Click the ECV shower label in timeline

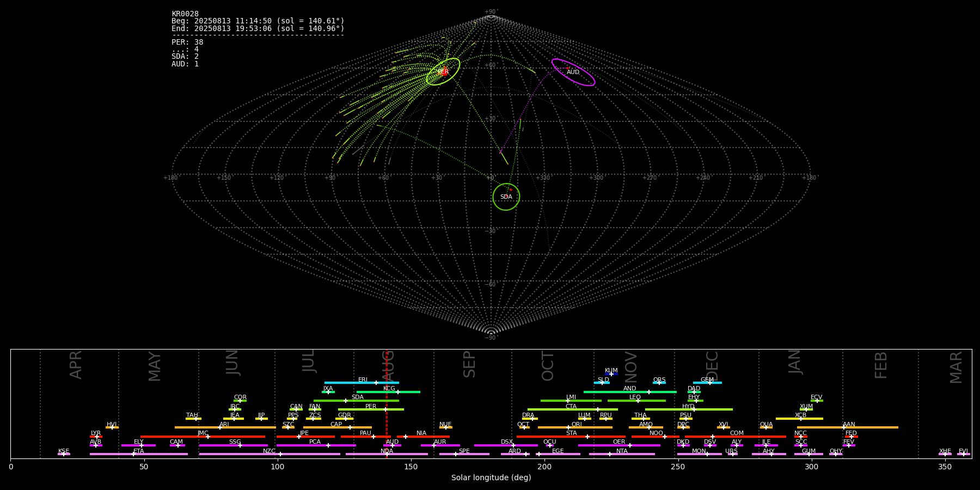(817, 397)
